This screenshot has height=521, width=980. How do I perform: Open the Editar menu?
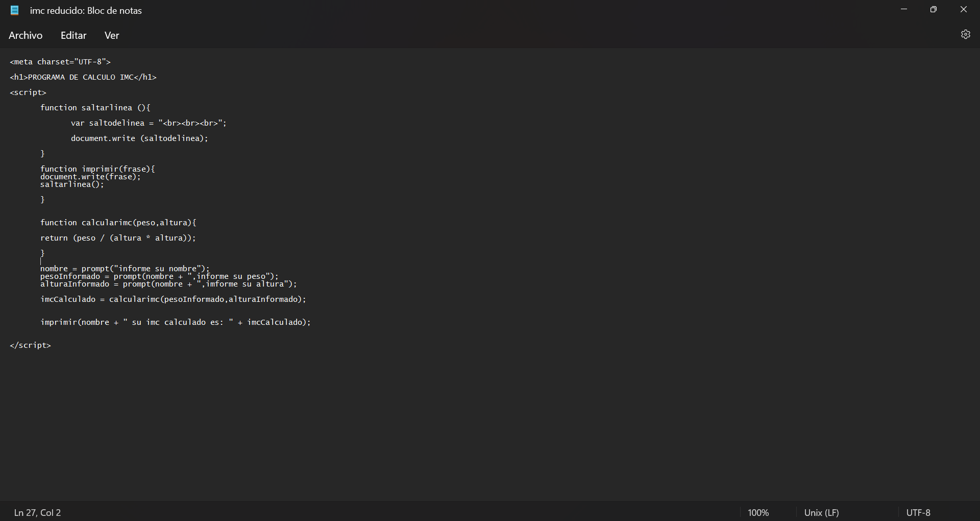pyautogui.click(x=73, y=35)
